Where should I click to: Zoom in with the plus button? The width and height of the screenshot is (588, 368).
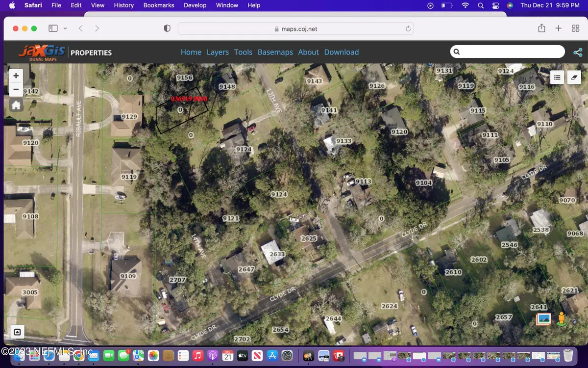click(16, 76)
